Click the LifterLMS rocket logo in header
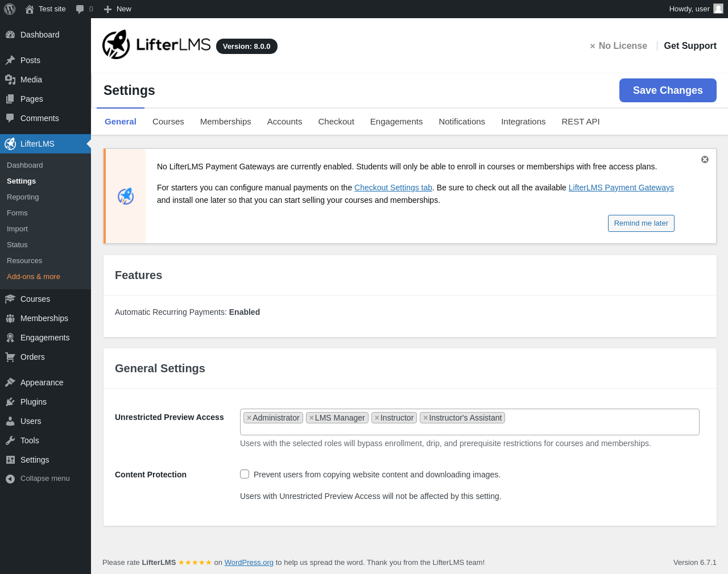The height and width of the screenshot is (574, 728). (117, 44)
